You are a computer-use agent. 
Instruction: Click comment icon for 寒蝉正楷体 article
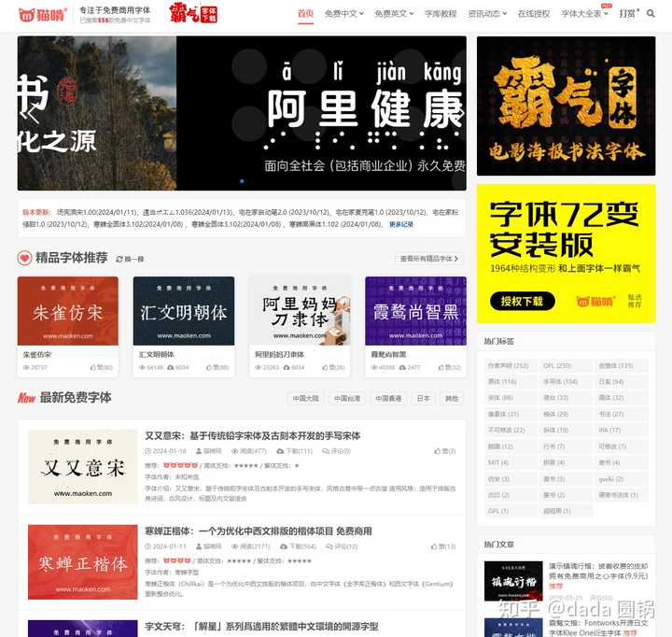(329, 546)
